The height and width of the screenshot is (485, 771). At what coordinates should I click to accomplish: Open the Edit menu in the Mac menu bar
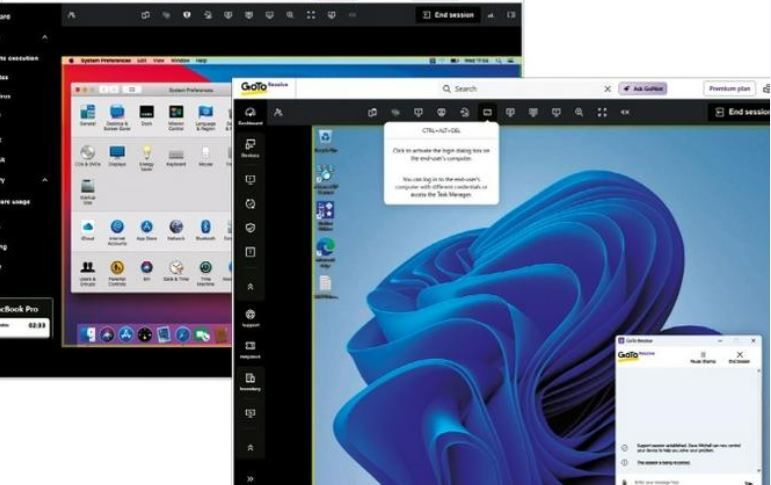(x=142, y=61)
